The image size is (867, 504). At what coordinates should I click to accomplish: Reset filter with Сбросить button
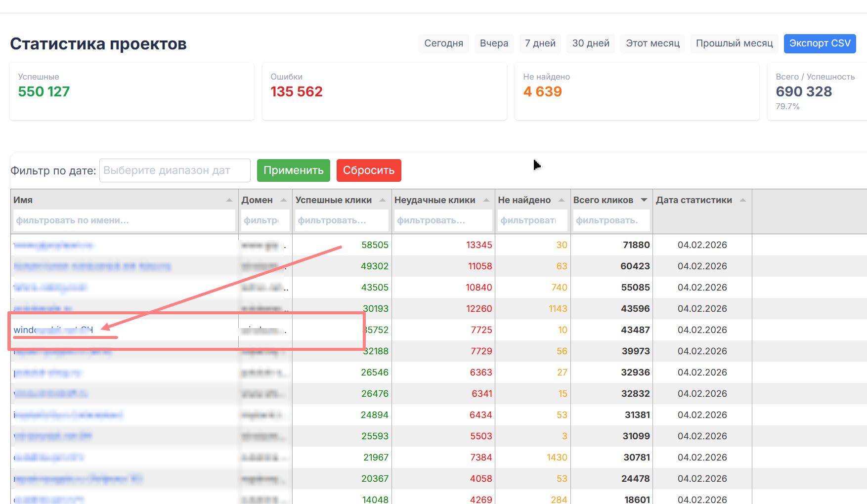(369, 170)
